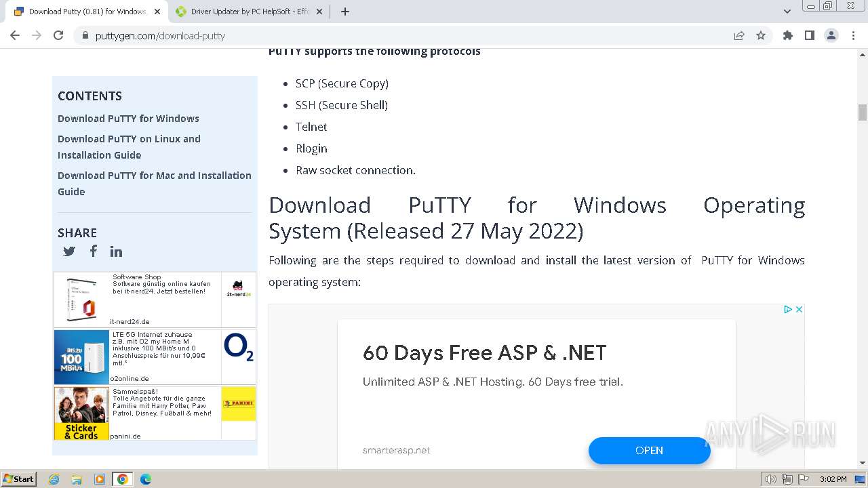Click scrollbar down arrow

(x=863, y=463)
